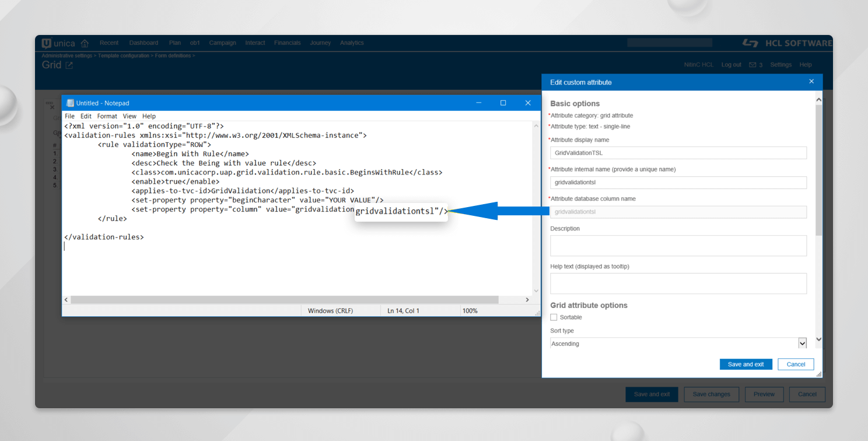
Task: Open the File menu in Notepad
Action: tap(69, 116)
